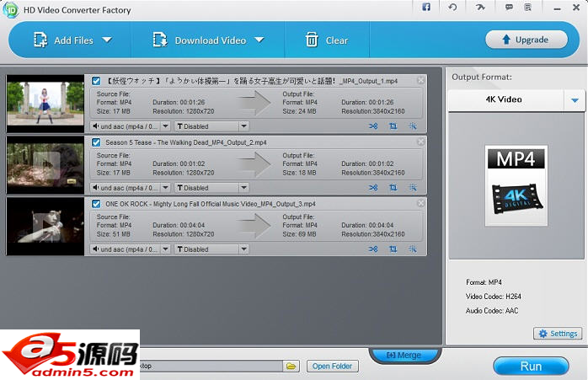Click Audio Codec: AAC text

pos(492,311)
